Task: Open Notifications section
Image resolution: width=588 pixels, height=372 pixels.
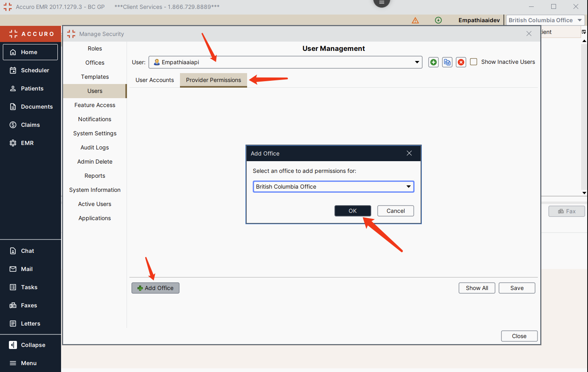Action: click(95, 119)
